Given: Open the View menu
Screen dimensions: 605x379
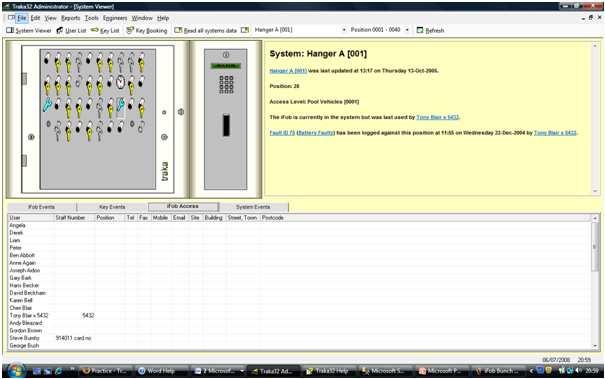Looking at the screenshot, I should tap(50, 18).
